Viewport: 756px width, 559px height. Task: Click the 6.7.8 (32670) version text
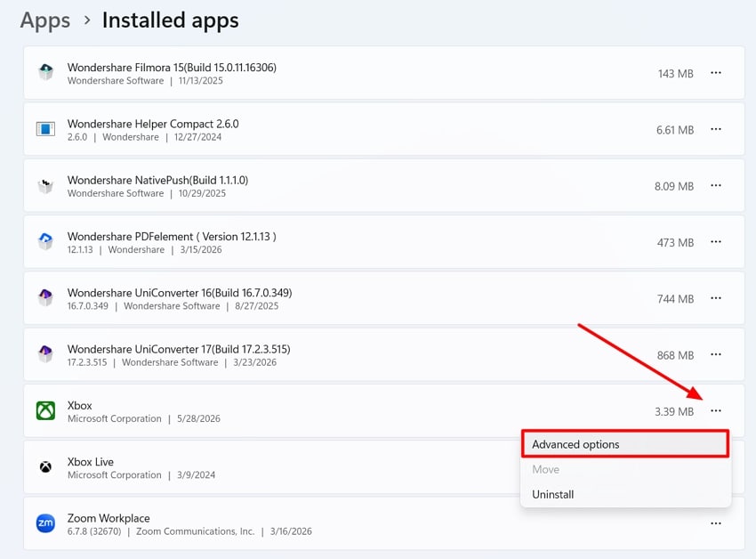tap(94, 531)
